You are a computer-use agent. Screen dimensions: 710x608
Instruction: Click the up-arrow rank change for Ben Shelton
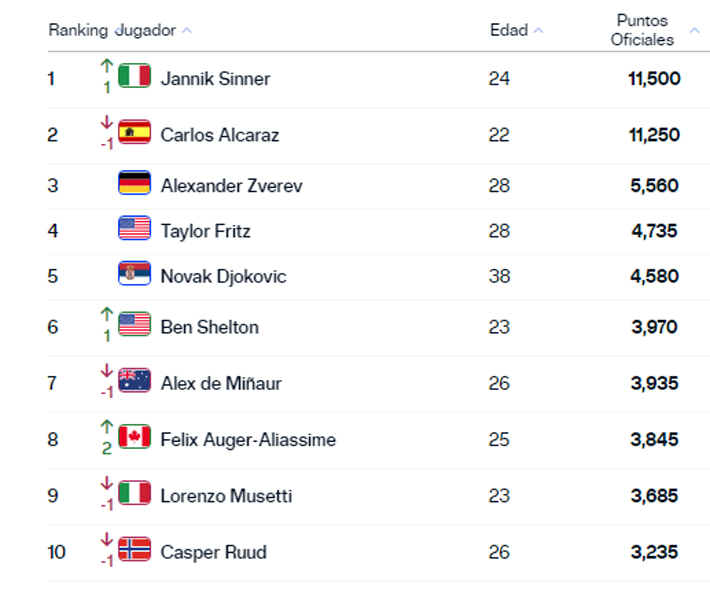click(x=107, y=315)
